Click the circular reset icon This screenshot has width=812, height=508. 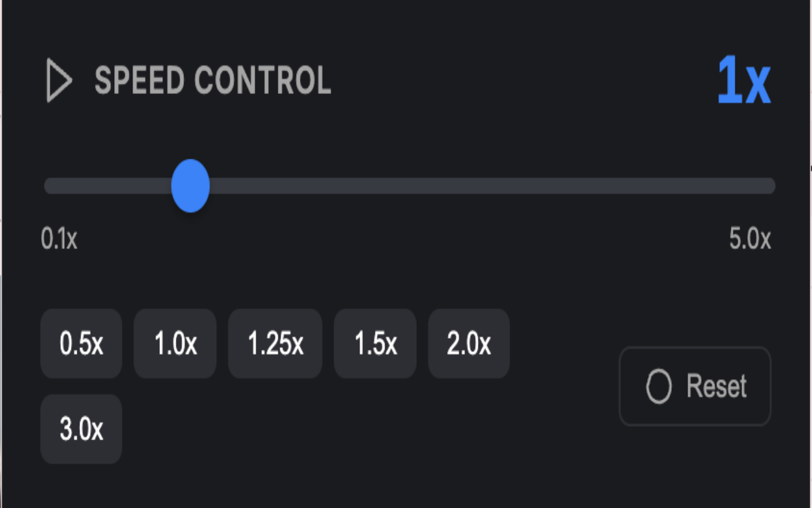(658, 386)
